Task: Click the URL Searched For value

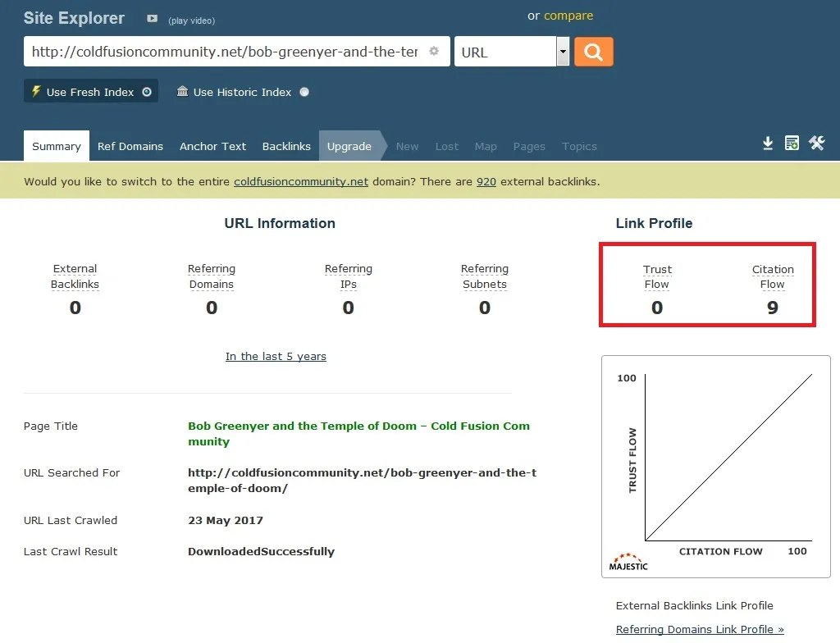Action: tap(362, 480)
